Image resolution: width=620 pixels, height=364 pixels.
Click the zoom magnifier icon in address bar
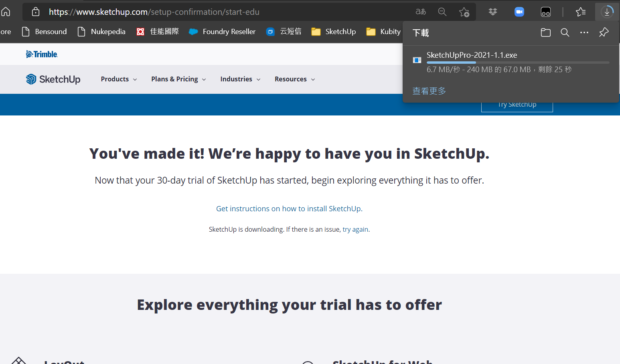point(442,12)
